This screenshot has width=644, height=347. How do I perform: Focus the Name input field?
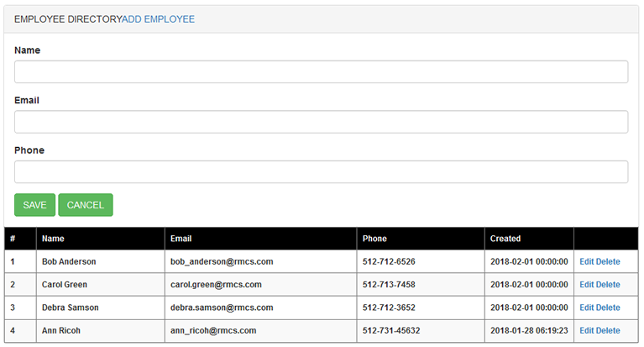click(x=322, y=72)
